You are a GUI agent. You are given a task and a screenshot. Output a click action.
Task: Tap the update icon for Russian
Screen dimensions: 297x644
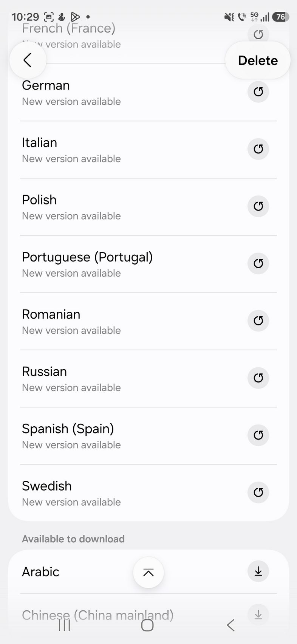click(258, 378)
